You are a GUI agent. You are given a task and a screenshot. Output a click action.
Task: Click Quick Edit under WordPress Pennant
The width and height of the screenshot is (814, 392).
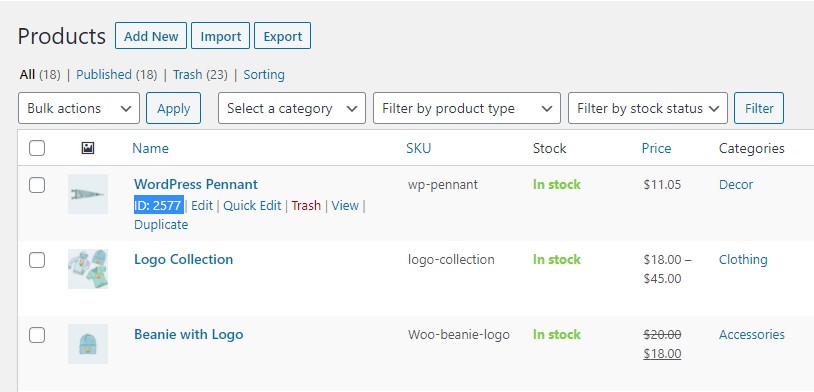click(252, 206)
